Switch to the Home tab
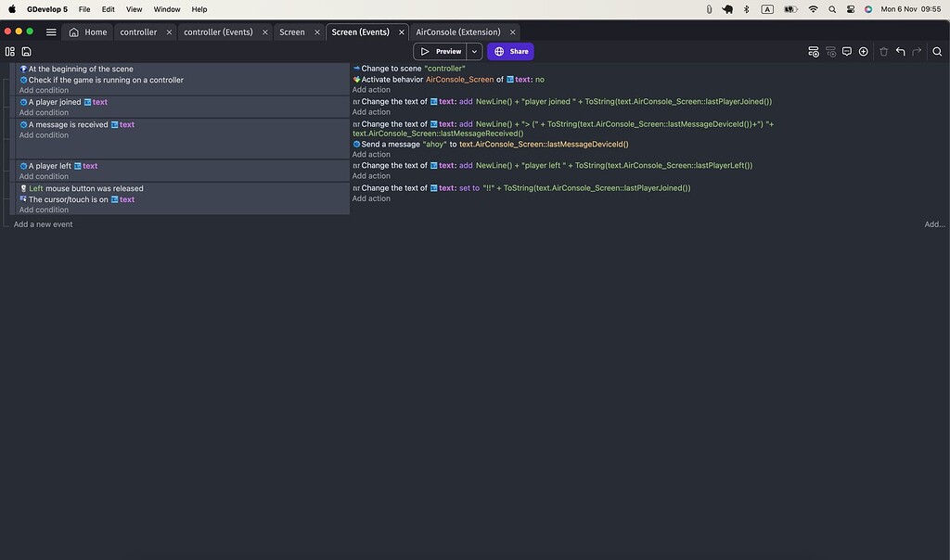 click(x=88, y=32)
